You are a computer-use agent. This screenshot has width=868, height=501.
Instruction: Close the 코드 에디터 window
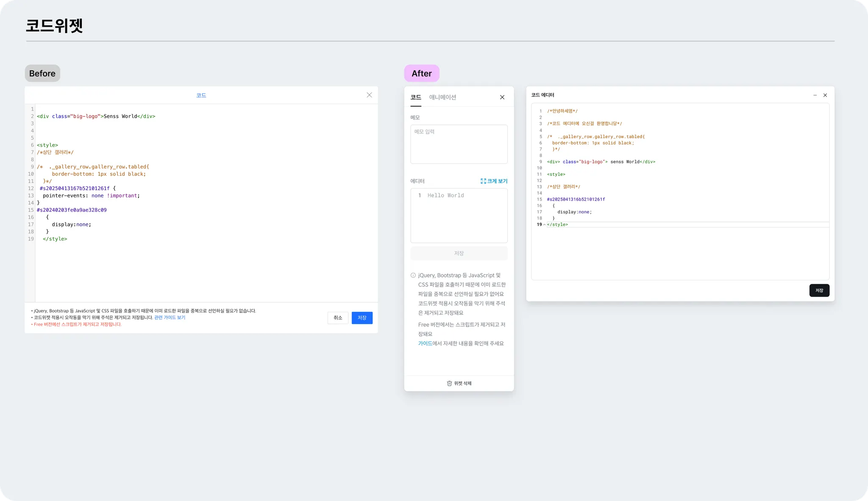(825, 95)
